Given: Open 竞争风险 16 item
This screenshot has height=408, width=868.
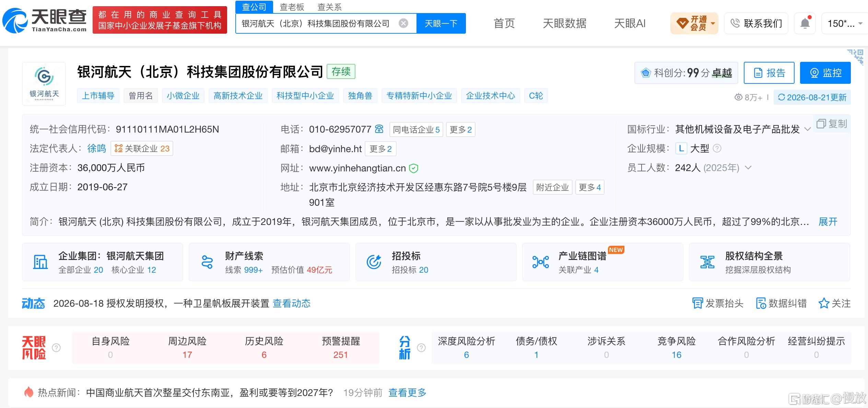Looking at the screenshot, I should (x=677, y=348).
